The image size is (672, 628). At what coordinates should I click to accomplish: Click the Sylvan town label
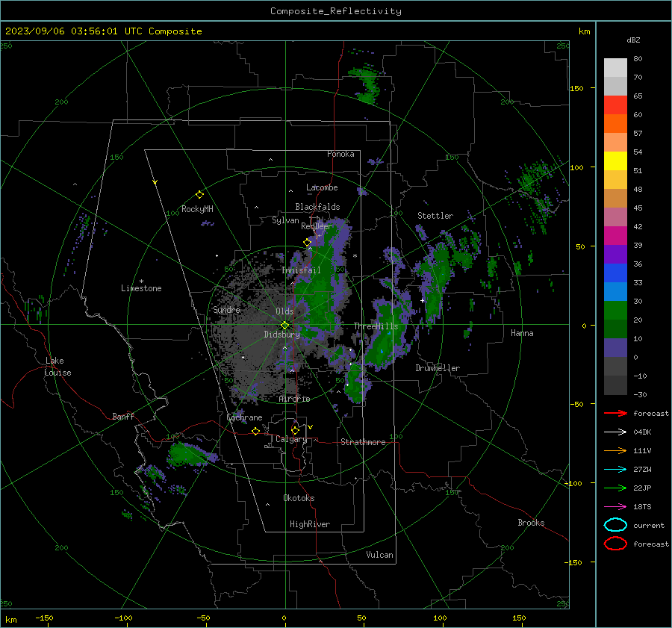[x=285, y=220]
